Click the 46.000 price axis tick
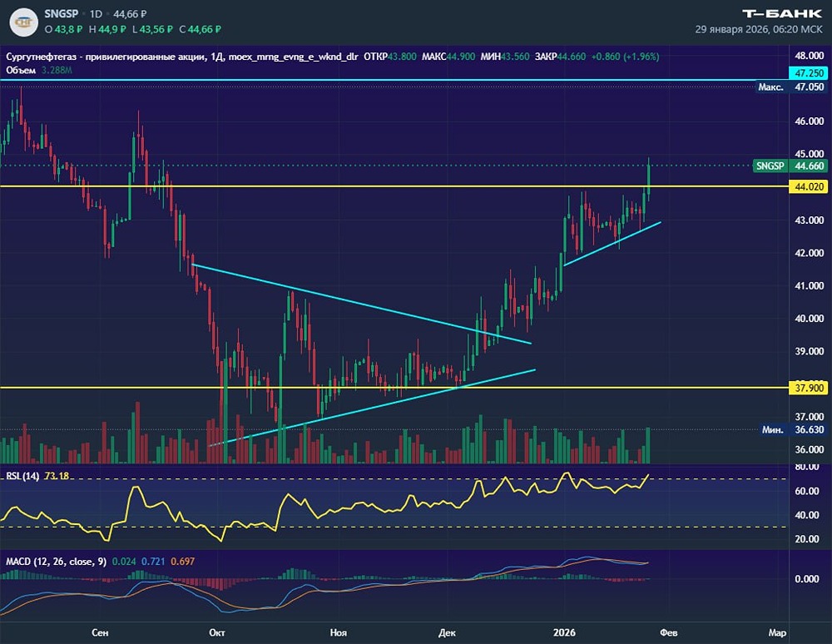This screenshot has height=644, width=832. click(810, 121)
